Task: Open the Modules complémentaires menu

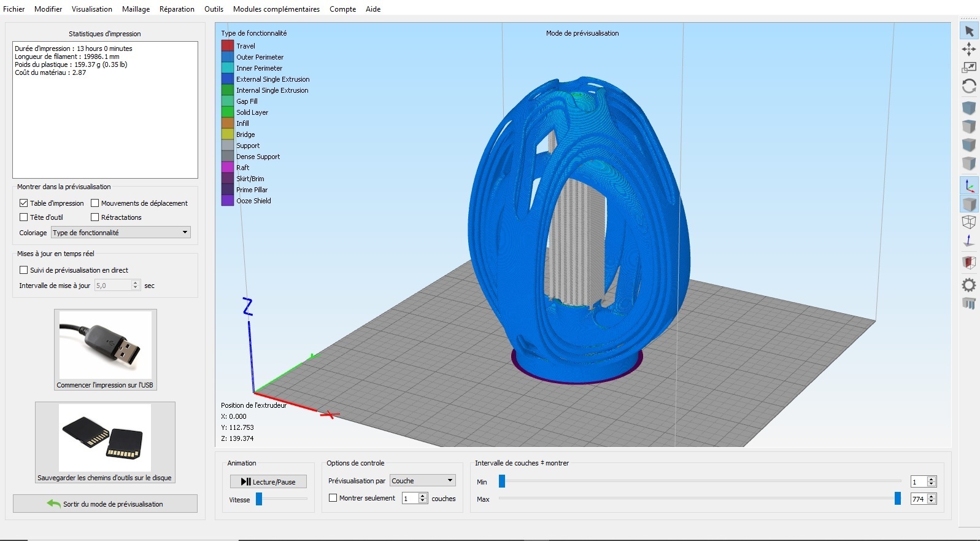Action: 276,9
